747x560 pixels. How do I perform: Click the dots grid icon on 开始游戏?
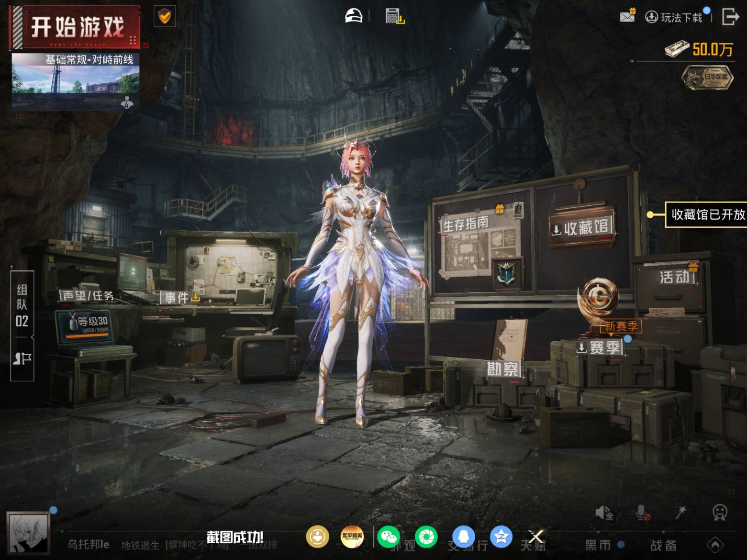[133, 40]
